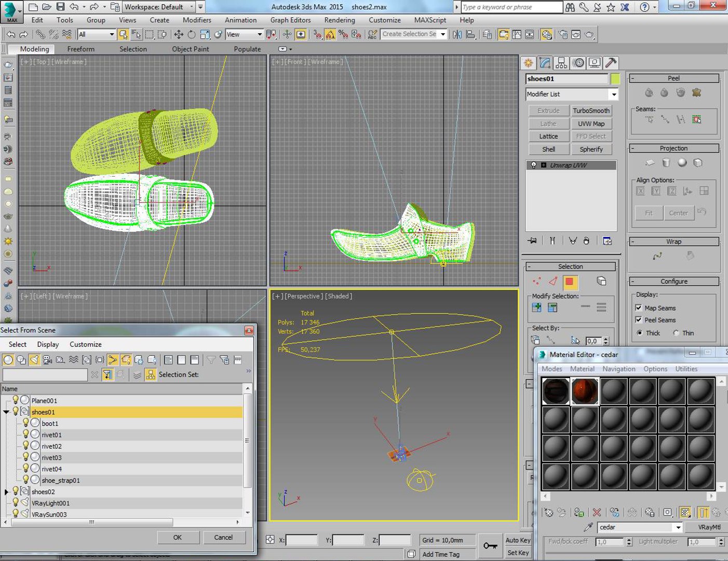Click the Spherical Map projection icon
The width and height of the screenshot is (728, 561).
[682, 163]
